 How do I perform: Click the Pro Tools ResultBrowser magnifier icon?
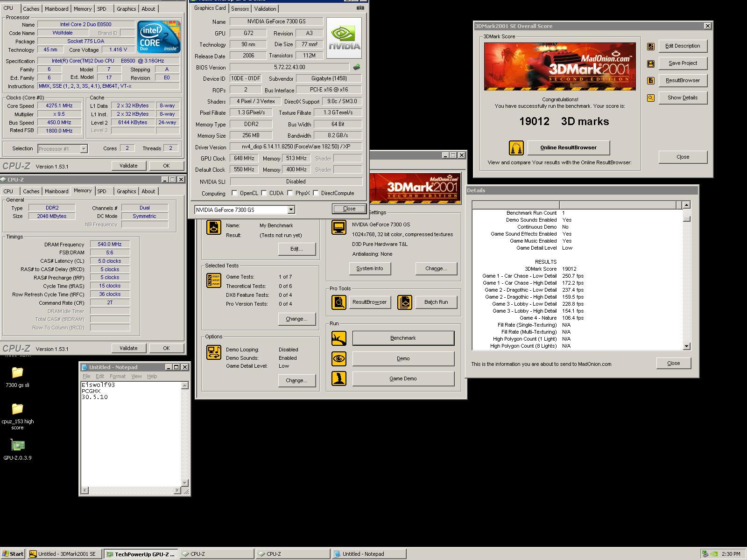click(339, 302)
